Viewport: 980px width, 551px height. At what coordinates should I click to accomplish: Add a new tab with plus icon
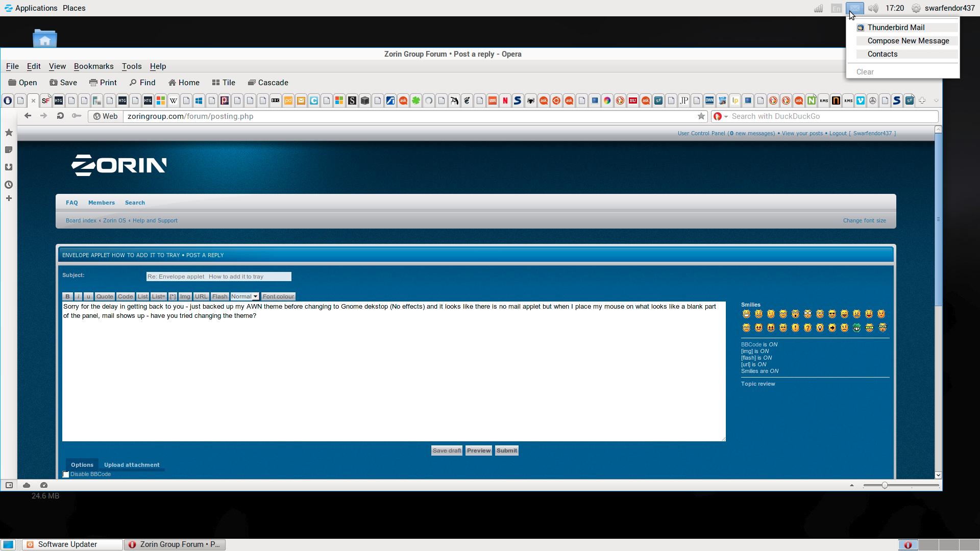922,101
